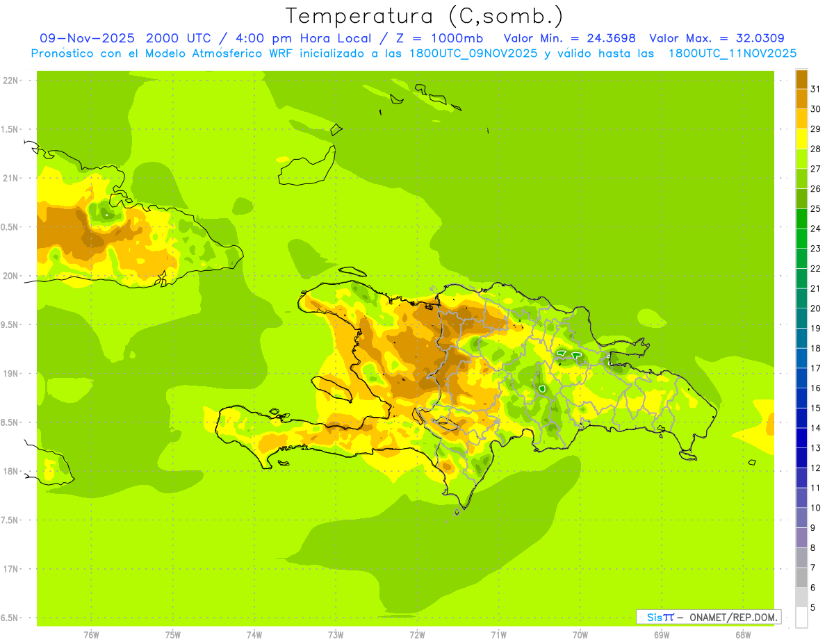Click longitude axis label '71W'
834x644 pixels.
pos(498,634)
